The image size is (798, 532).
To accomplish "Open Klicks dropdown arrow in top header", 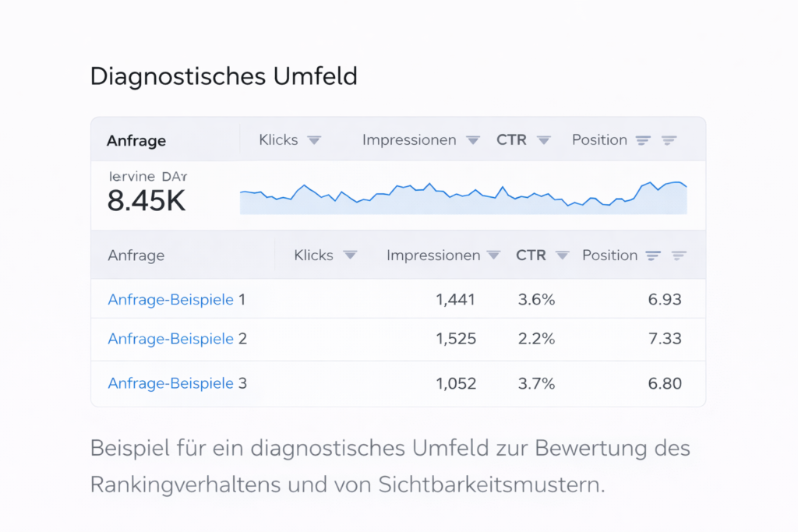I will click(x=314, y=140).
